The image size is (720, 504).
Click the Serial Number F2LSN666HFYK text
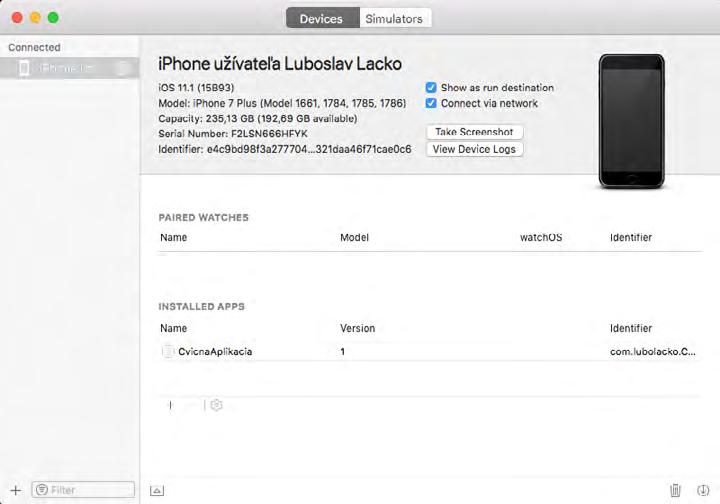tap(233, 134)
